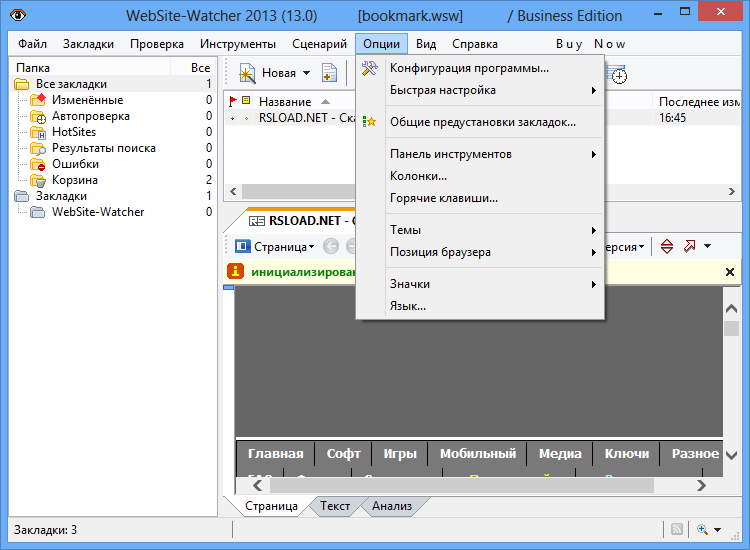750x550 pixels.
Task: Expand the Темы submenu
Action: coord(594,231)
